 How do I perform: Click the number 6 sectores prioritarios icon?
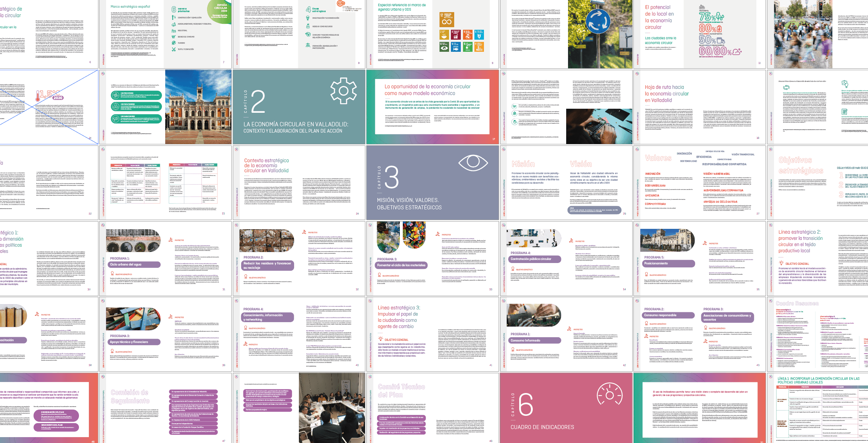[x=174, y=9]
